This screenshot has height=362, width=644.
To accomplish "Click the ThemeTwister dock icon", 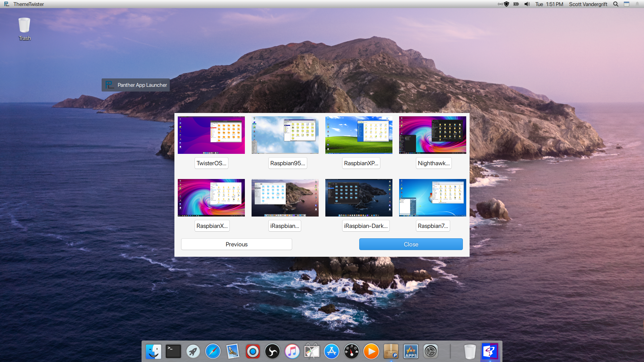I will click(x=490, y=352).
